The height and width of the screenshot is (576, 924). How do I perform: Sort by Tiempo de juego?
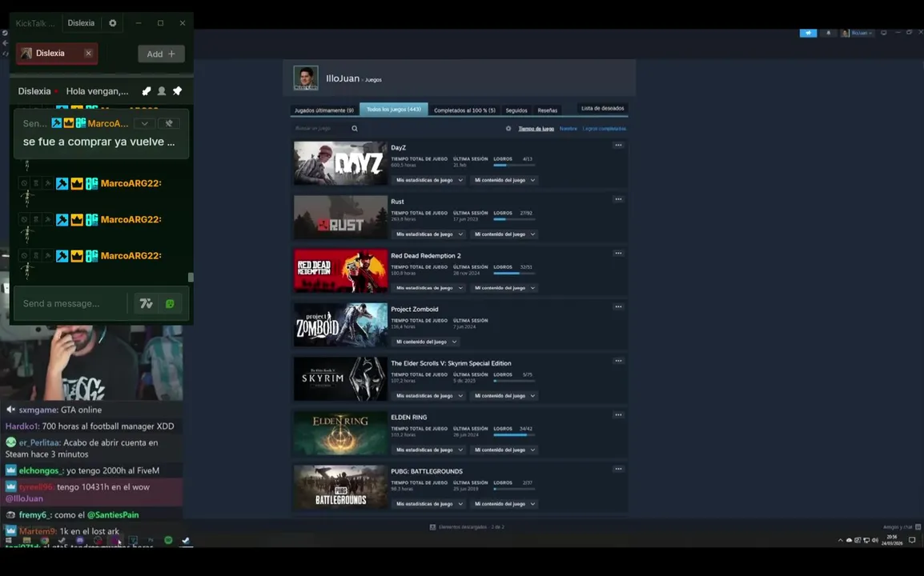click(536, 128)
